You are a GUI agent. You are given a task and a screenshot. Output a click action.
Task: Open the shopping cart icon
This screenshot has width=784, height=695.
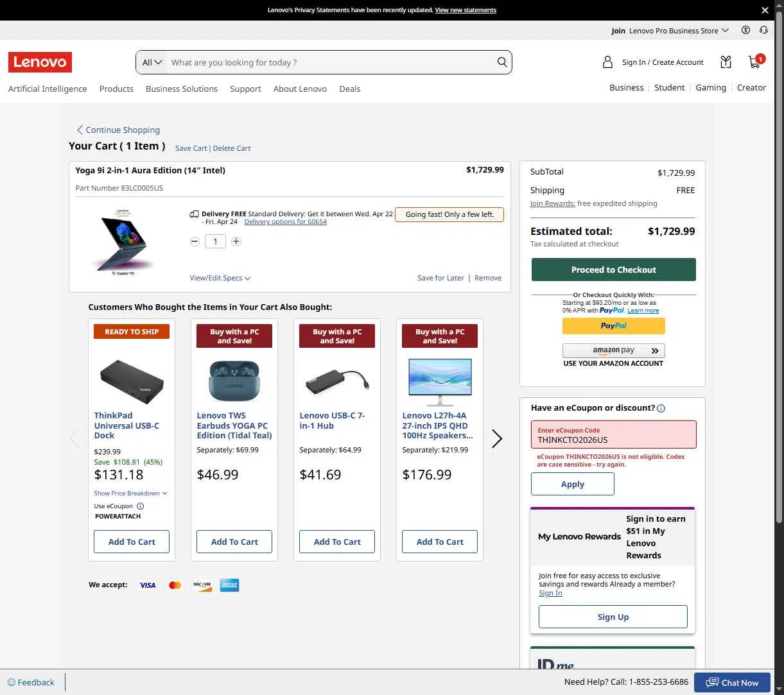[x=755, y=62]
